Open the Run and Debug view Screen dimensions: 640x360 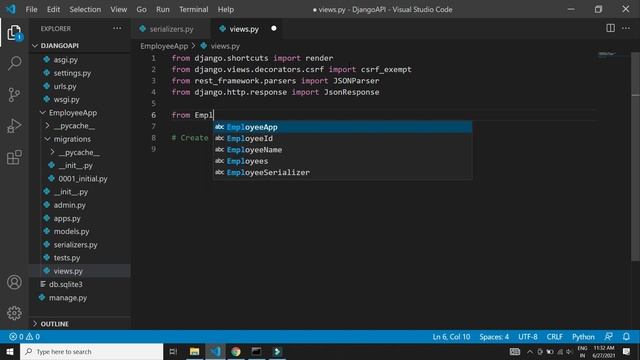coord(14,126)
